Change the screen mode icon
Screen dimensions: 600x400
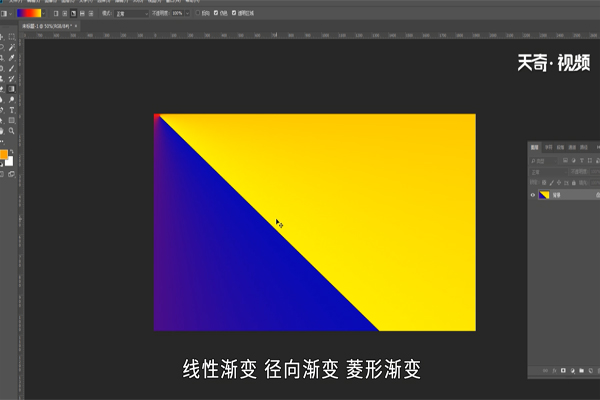[x=11, y=174]
